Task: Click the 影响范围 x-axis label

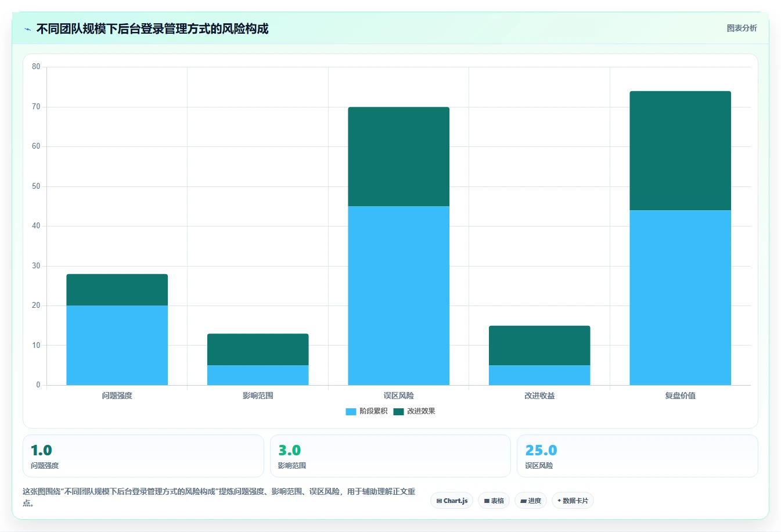Action: (x=258, y=396)
